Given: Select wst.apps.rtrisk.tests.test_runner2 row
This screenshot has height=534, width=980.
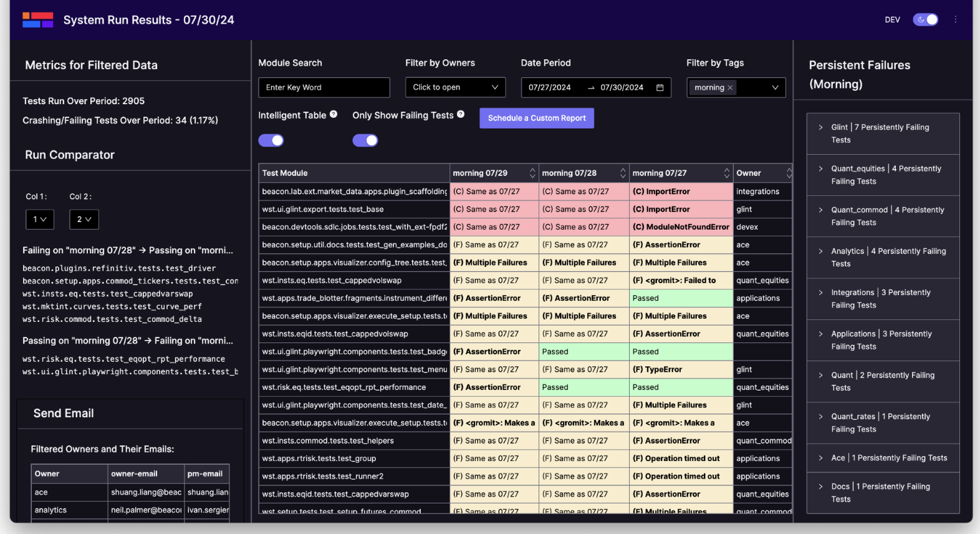Looking at the screenshot, I should click(526, 476).
